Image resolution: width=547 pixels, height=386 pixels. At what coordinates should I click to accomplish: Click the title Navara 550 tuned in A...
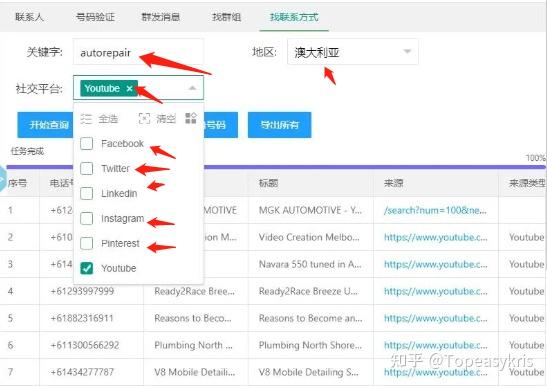(310, 264)
